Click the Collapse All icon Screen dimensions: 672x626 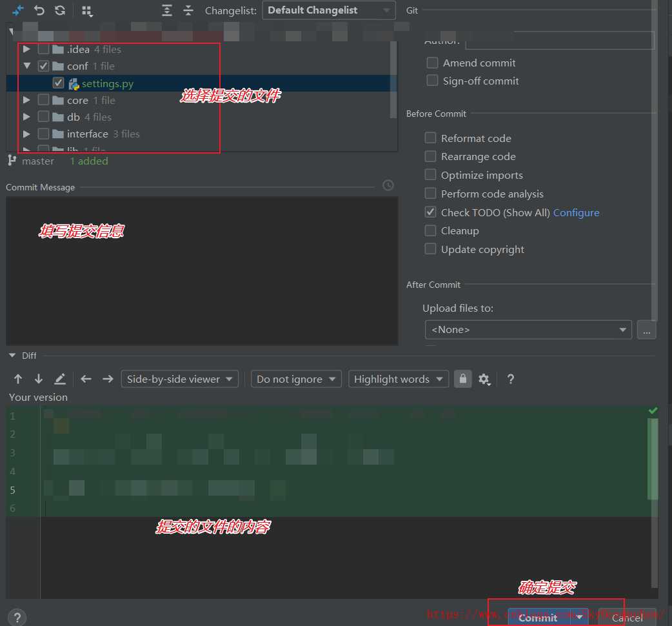(188, 10)
